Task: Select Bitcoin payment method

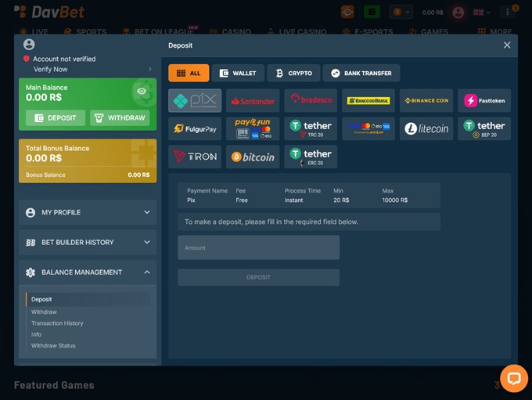Action: [x=253, y=157]
